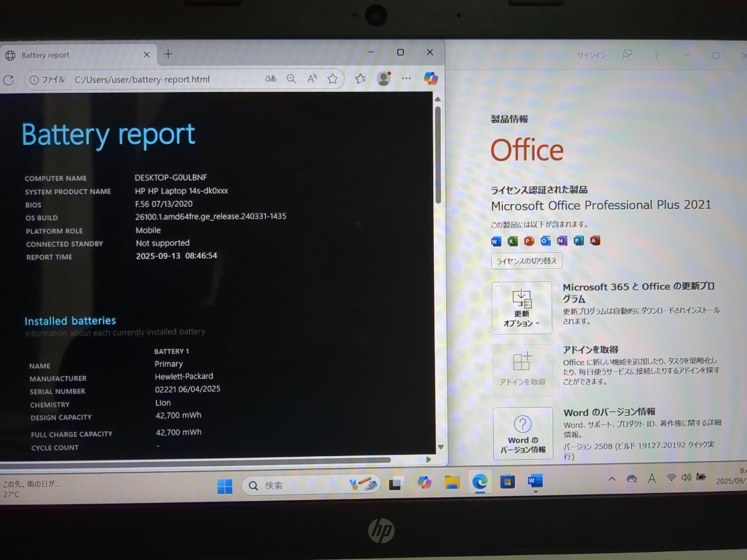
Task: Click the report time 2025-09-13 08:46:54
Action: click(177, 256)
